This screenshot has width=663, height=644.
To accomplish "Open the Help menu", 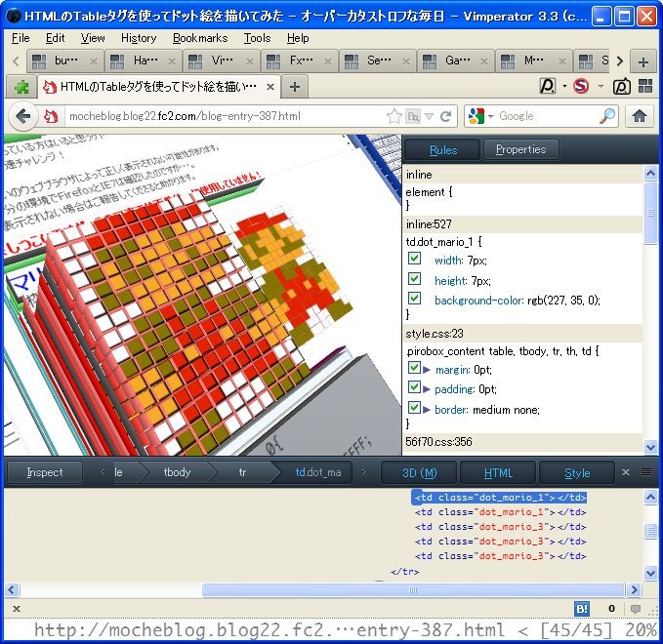I will coord(298,38).
